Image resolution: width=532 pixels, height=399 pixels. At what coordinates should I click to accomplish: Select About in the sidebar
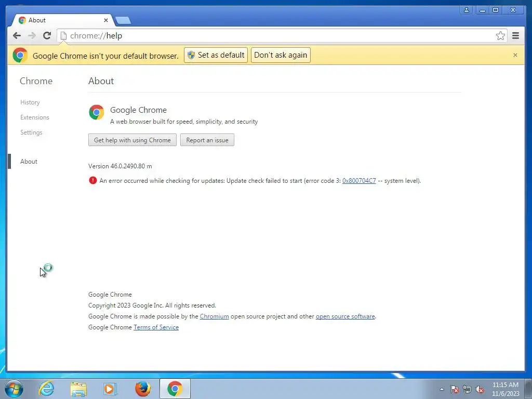[x=29, y=162]
